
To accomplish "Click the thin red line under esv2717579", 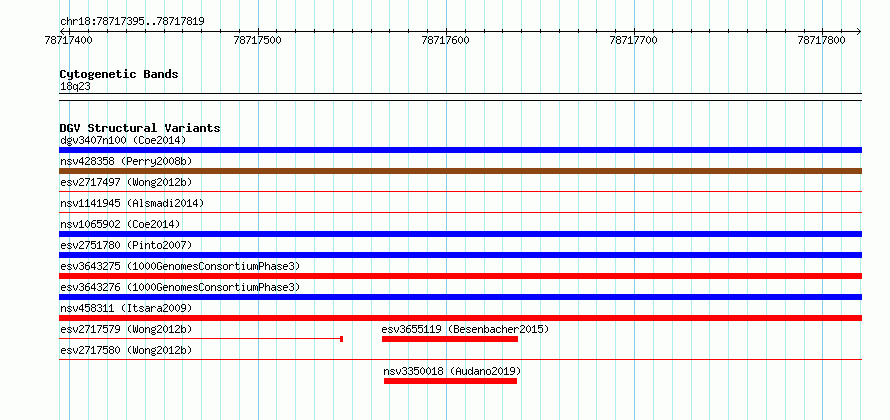I will tap(201, 339).
